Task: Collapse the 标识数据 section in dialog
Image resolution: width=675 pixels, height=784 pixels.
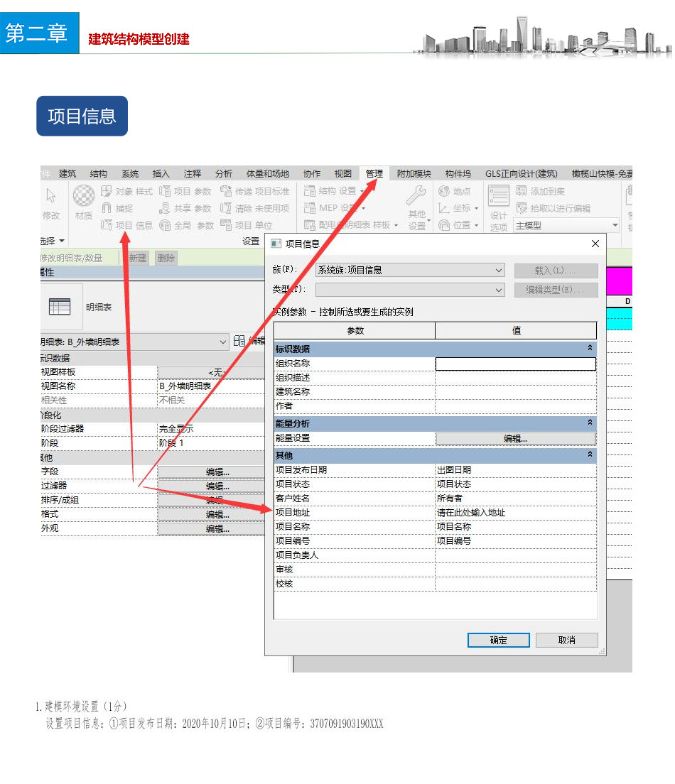Action: pyautogui.click(x=589, y=349)
